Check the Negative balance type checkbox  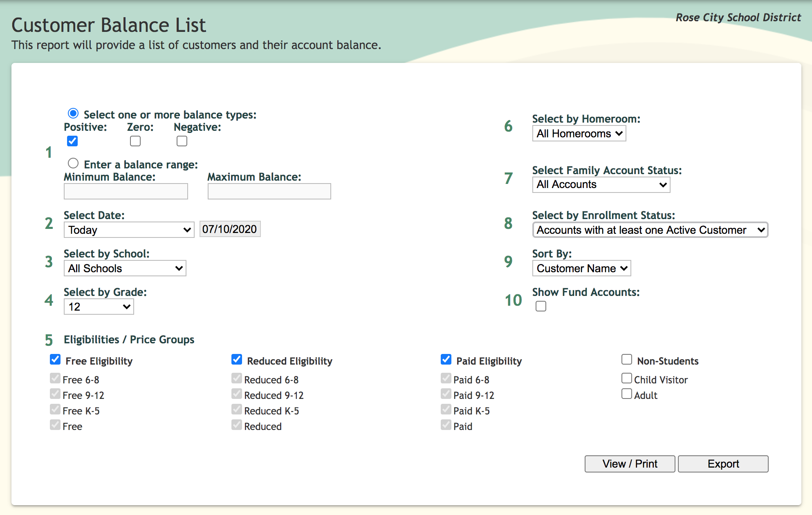point(182,141)
